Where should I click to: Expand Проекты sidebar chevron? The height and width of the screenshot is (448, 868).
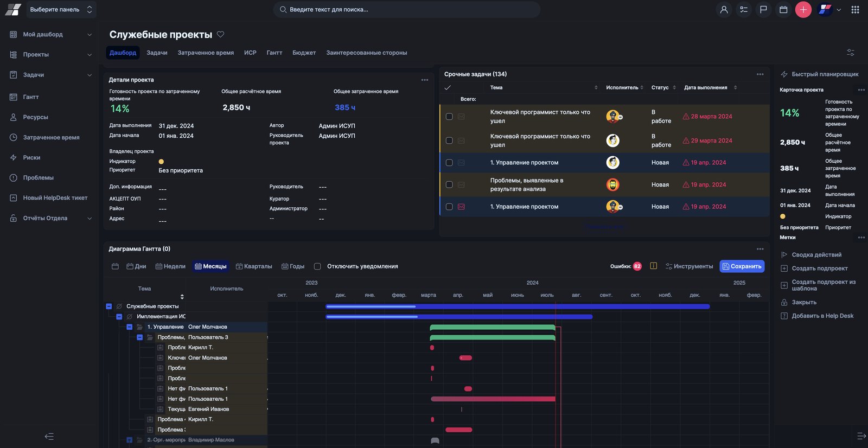tap(90, 55)
